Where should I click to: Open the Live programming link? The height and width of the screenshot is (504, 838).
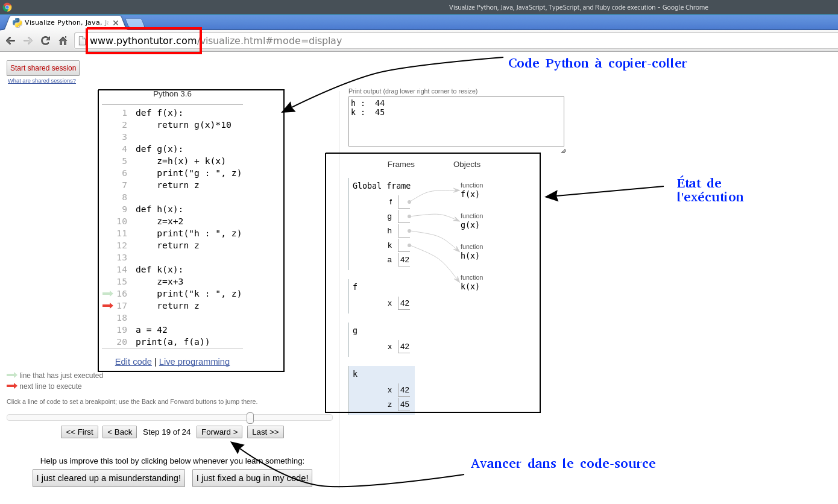point(194,362)
